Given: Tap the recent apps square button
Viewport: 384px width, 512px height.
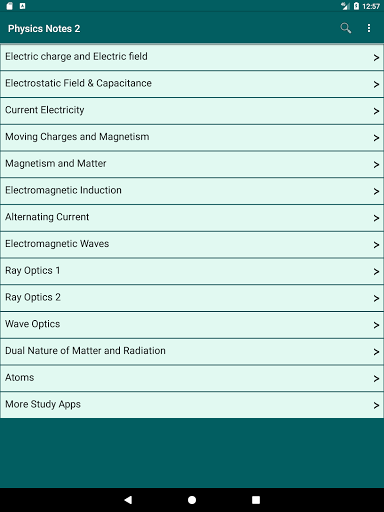Looking at the screenshot, I should pyautogui.click(x=256, y=500).
